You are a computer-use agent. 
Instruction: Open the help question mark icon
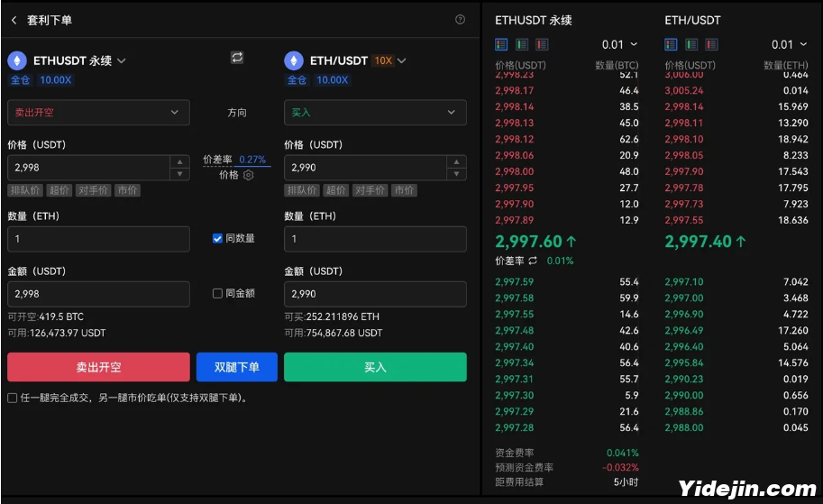(x=460, y=20)
